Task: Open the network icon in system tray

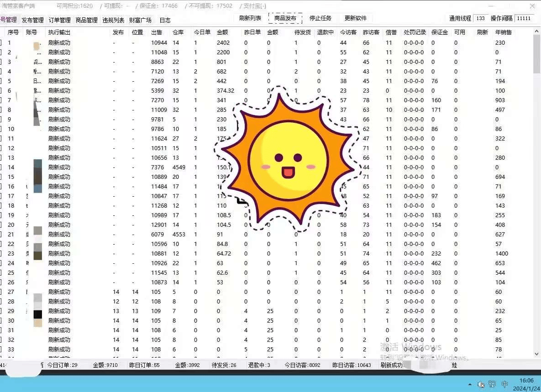Action: click(492, 384)
